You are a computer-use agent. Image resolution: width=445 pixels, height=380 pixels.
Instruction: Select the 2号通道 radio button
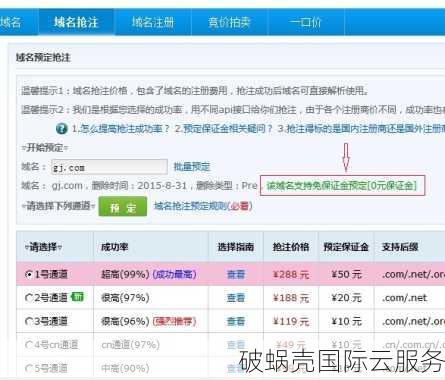pyautogui.click(x=29, y=298)
